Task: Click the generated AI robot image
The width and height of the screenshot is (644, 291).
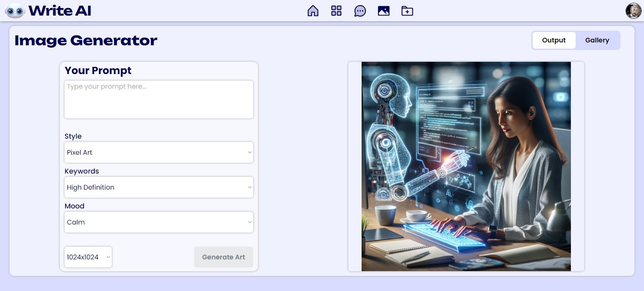Action: click(x=466, y=166)
